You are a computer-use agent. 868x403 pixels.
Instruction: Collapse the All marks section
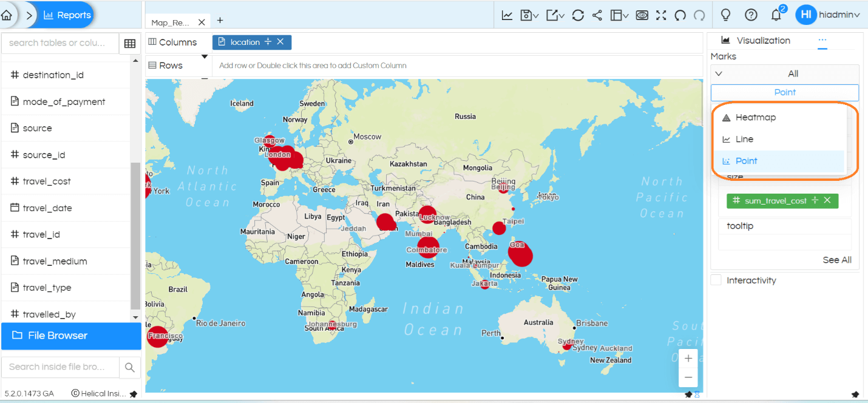click(719, 73)
